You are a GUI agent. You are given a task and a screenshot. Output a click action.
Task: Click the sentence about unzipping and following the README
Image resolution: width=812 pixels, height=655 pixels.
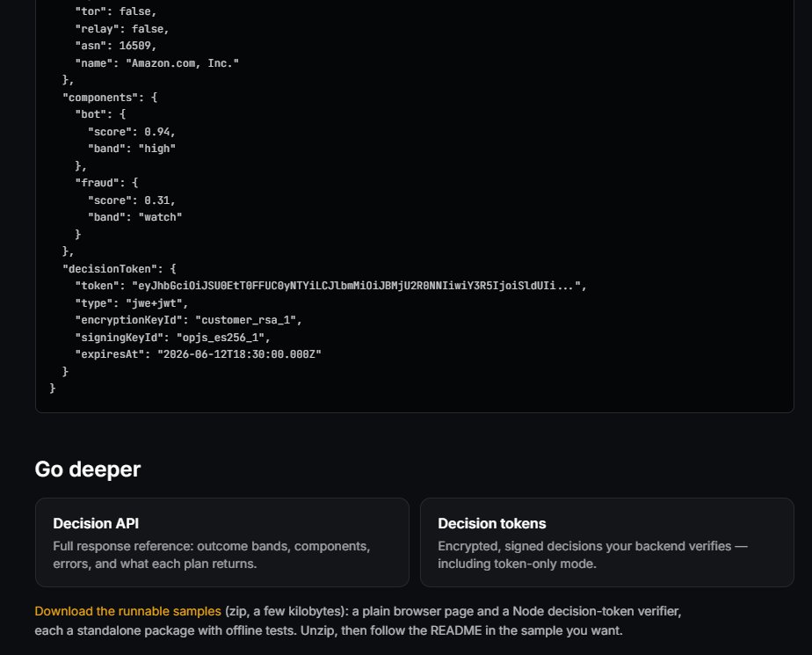[461, 630]
